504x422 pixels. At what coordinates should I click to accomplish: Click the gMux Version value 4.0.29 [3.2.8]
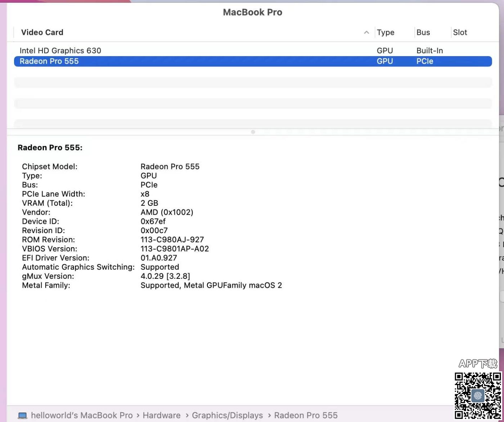click(x=165, y=276)
